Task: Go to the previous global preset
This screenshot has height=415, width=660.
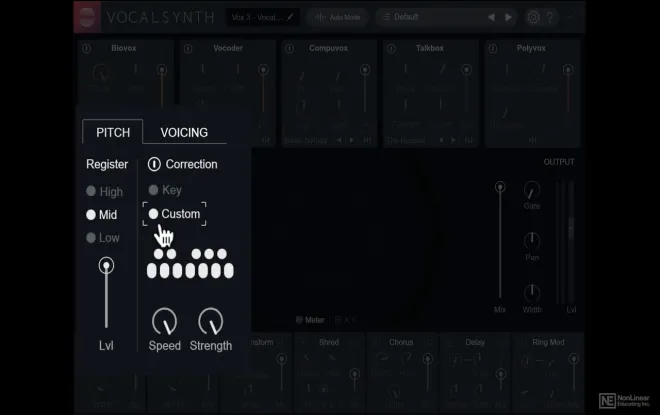Action: [x=491, y=17]
